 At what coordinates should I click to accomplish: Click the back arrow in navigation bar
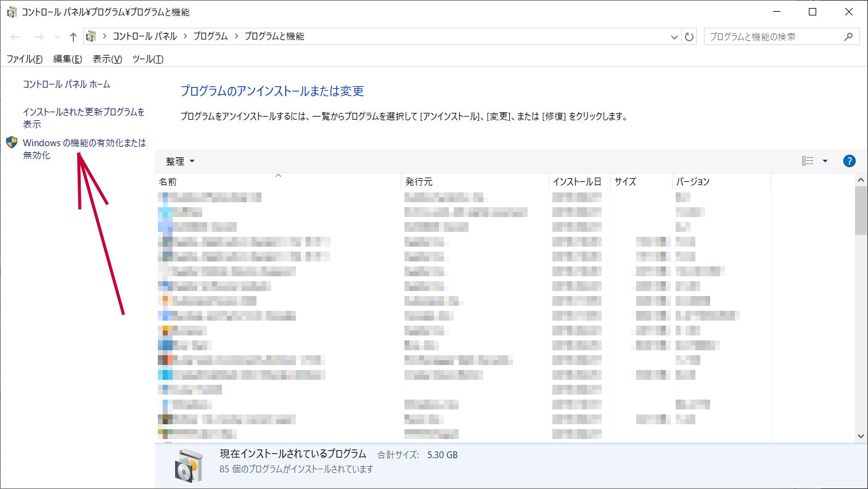point(15,37)
